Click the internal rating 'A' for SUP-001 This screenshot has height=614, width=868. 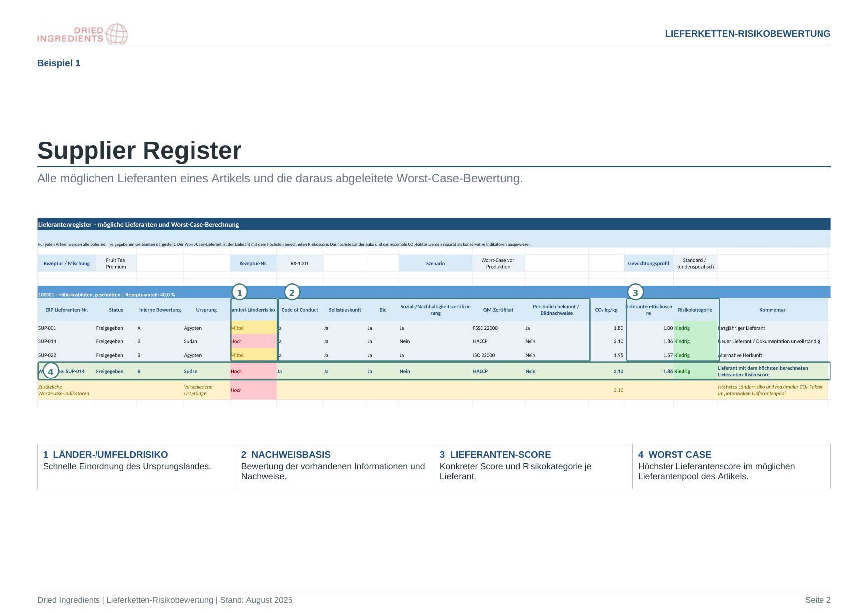(x=139, y=328)
